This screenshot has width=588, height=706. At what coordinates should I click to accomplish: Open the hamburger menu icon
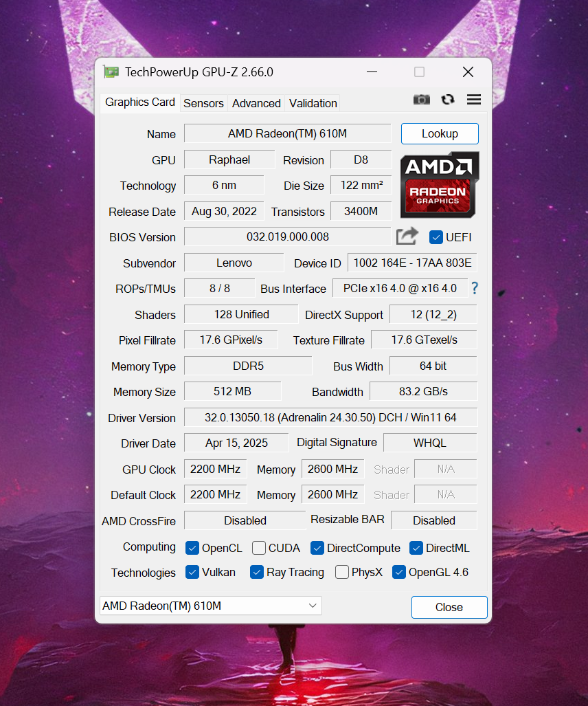pyautogui.click(x=474, y=100)
